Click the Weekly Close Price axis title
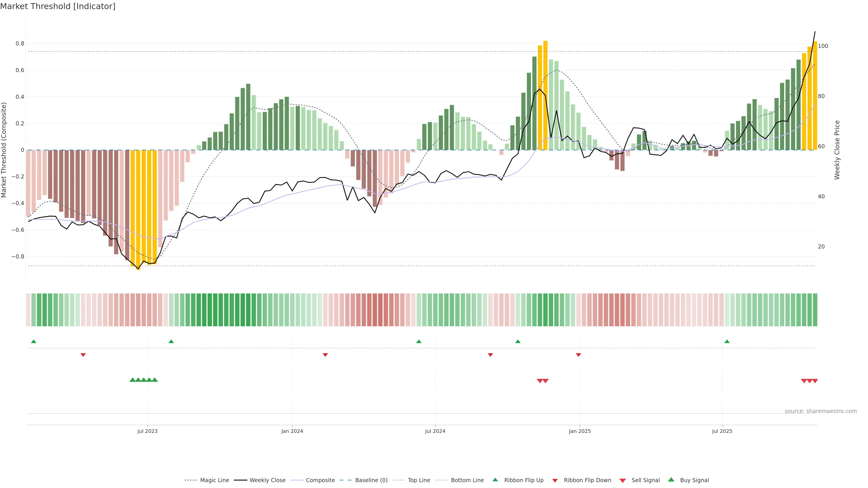Viewport: 868px width, 488px height. pyautogui.click(x=837, y=150)
